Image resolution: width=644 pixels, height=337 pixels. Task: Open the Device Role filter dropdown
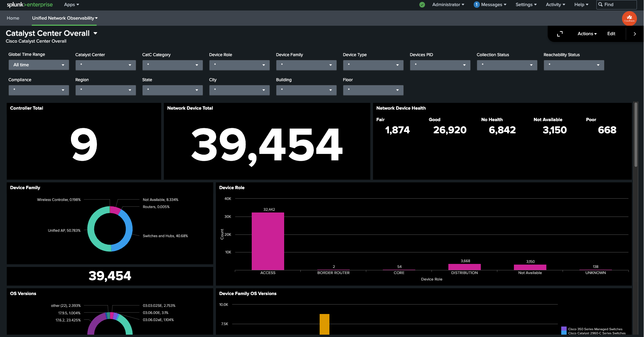[240, 65]
